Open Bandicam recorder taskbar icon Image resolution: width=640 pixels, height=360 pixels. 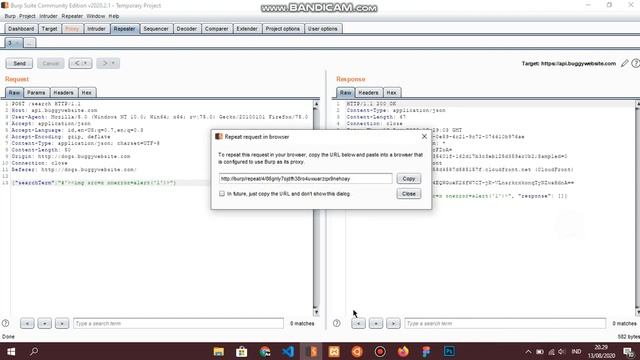[380, 351]
